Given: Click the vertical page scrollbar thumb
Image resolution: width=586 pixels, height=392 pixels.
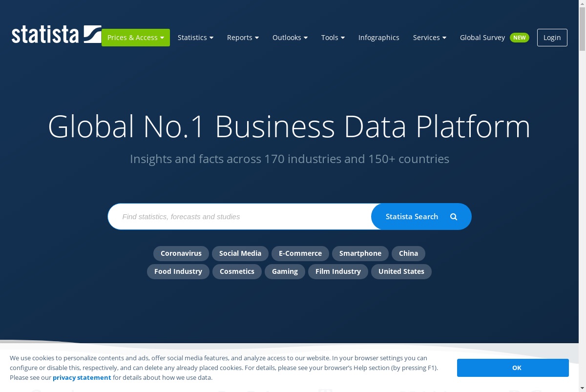Looking at the screenshot, I should click(582, 29).
